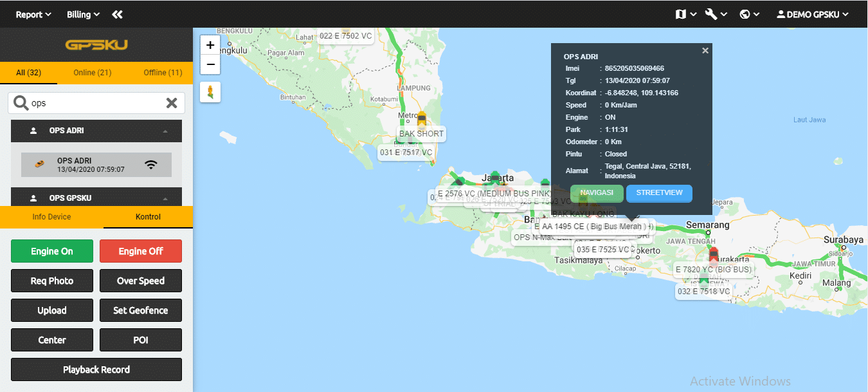Zoom in on the map
The image size is (868, 392).
point(210,45)
